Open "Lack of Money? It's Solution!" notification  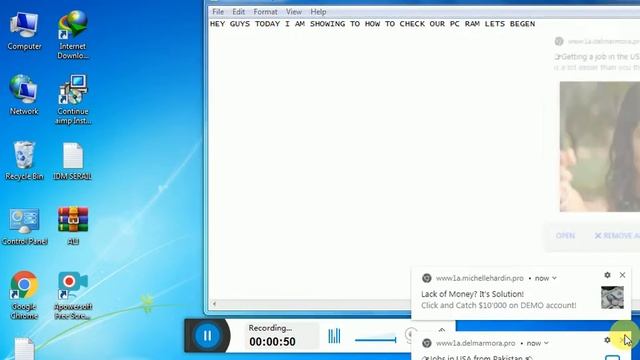[472, 294]
